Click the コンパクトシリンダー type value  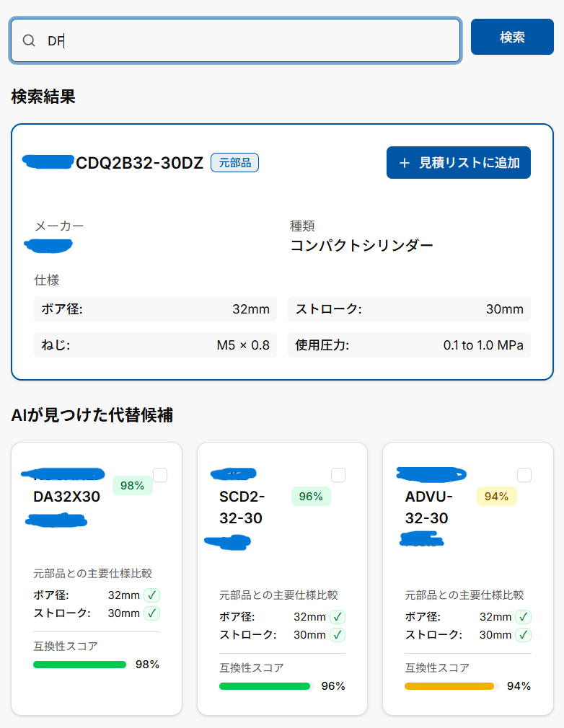click(361, 245)
